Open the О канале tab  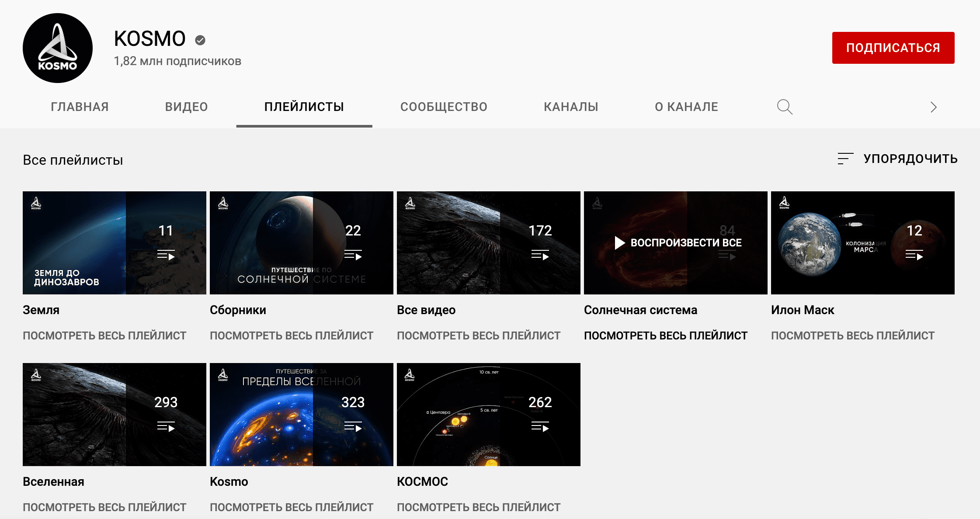[686, 107]
